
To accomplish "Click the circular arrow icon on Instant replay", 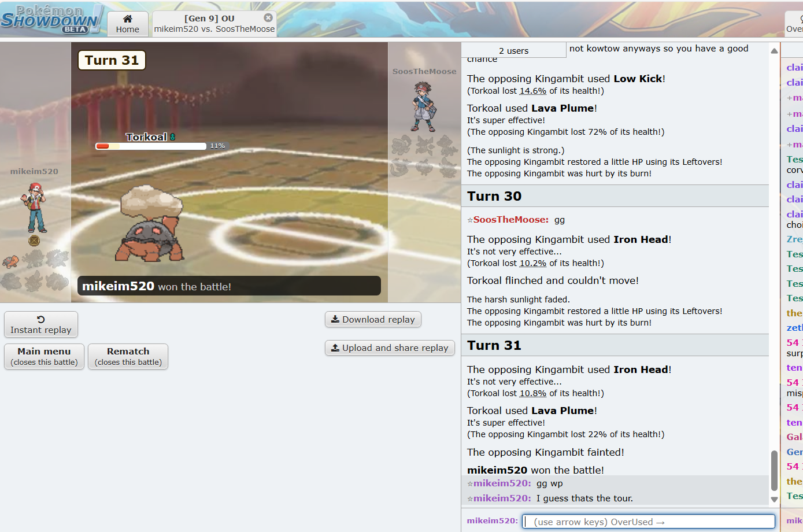I will coord(41,319).
